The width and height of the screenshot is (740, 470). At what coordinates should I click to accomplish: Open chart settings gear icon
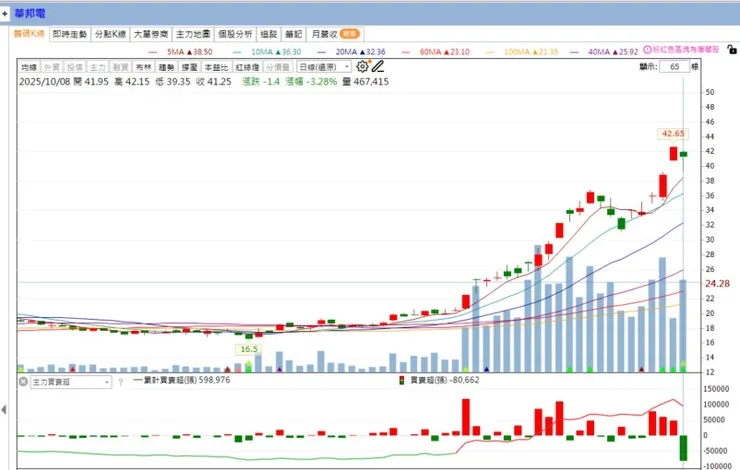point(362,67)
